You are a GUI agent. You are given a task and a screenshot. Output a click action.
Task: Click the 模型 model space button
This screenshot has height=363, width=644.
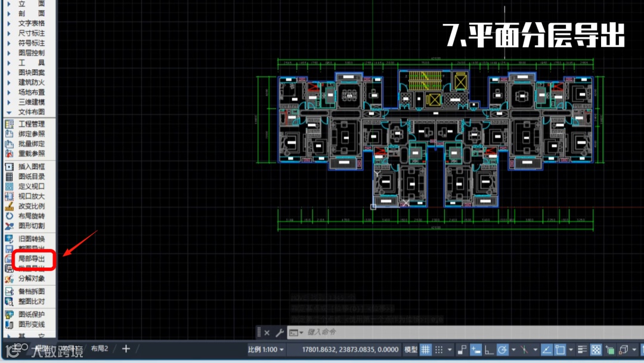pos(411,350)
